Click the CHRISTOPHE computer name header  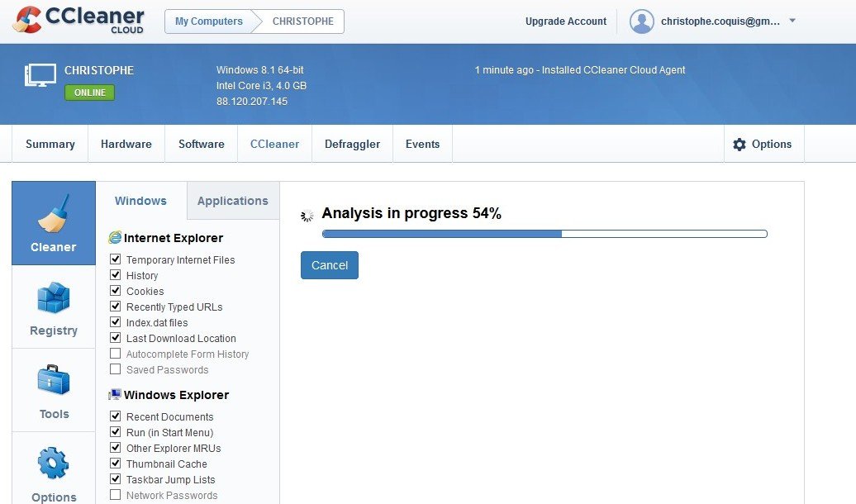coord(99,70)
